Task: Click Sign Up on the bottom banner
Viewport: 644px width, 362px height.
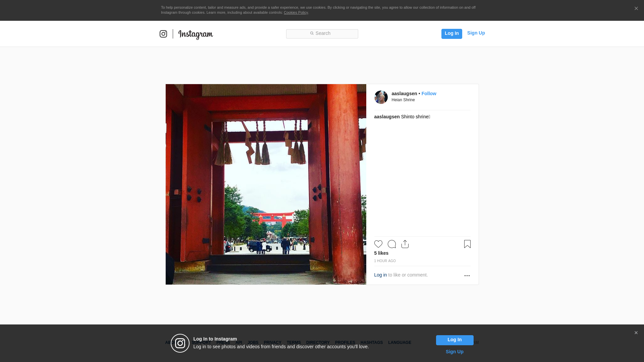Action: pyautogui.click(x=454, y=352)
